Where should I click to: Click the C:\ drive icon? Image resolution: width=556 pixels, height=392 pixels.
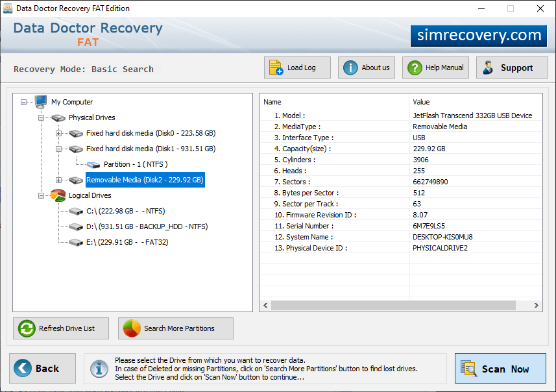(76, 212)
